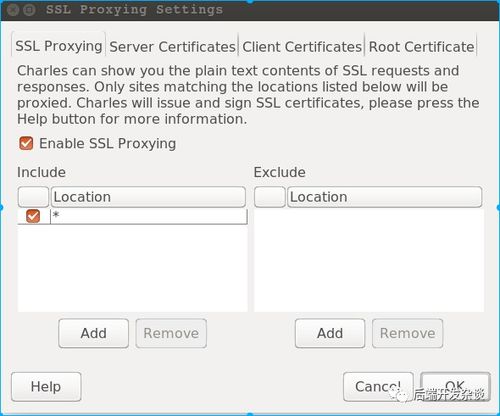The width and height of the screenshot is (500, 416).
Task: Add a new Include location
Action: click(x=94, y=333)
